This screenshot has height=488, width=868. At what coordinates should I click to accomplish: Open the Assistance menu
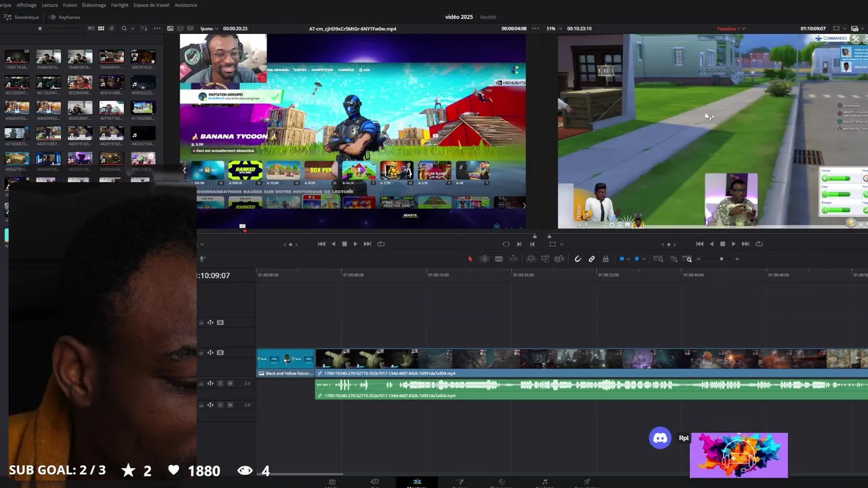(x=186, y=5)
